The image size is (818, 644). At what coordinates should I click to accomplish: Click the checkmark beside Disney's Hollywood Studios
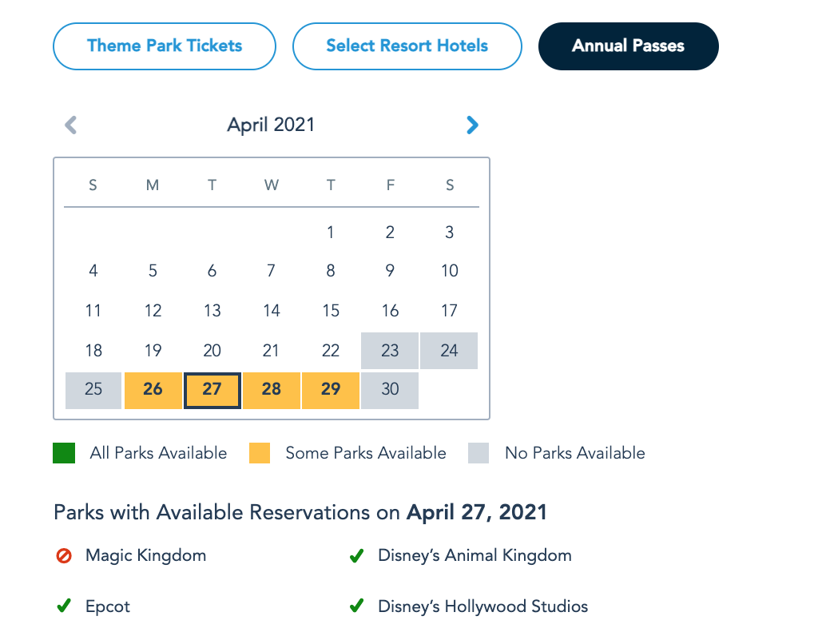pos(356,606)
